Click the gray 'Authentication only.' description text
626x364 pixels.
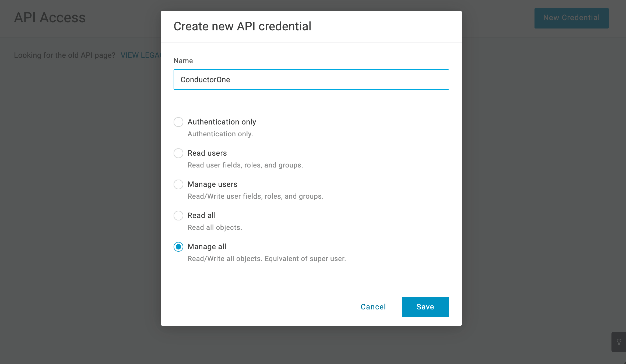[x=220, y=134]
